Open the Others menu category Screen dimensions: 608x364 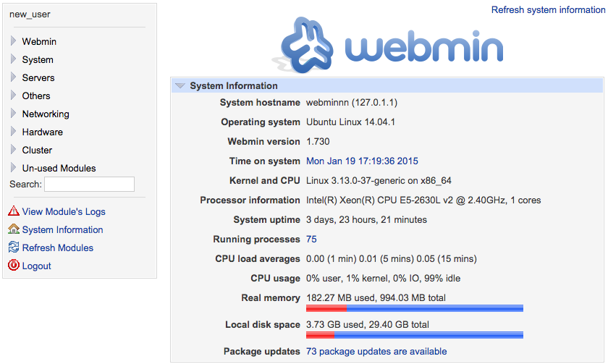click(x=36, y=96)
